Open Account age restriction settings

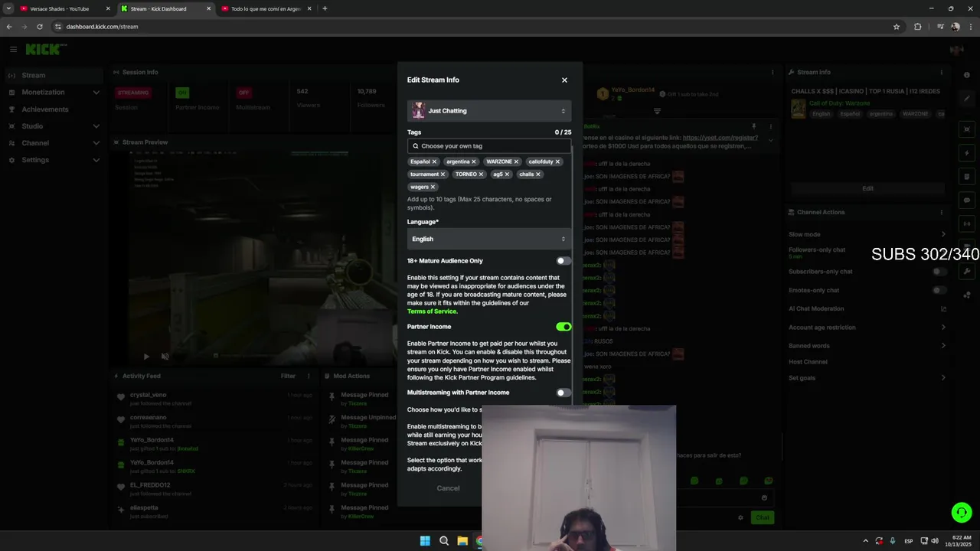point(867,328)
